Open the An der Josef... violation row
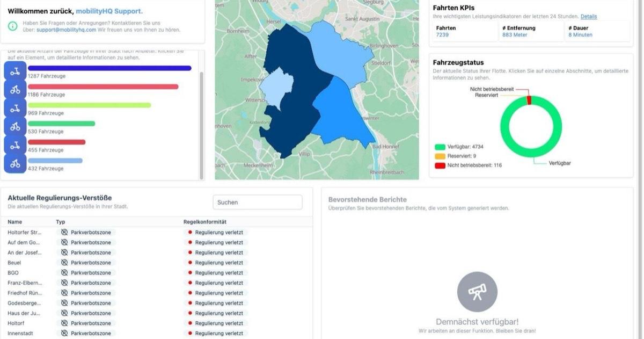This screenshot has height=339, width=644. pyautogui.click(x=157, y=253)
